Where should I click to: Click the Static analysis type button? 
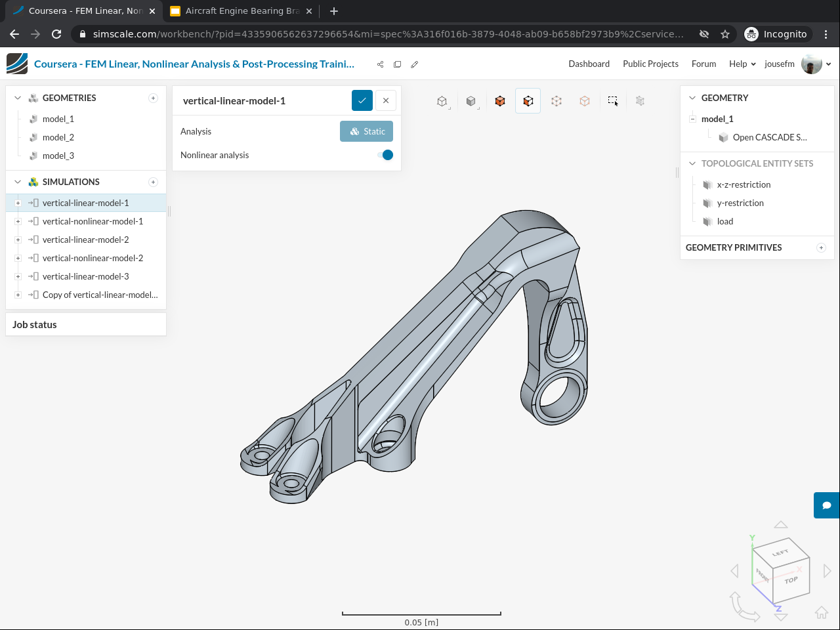coord(366,131)
